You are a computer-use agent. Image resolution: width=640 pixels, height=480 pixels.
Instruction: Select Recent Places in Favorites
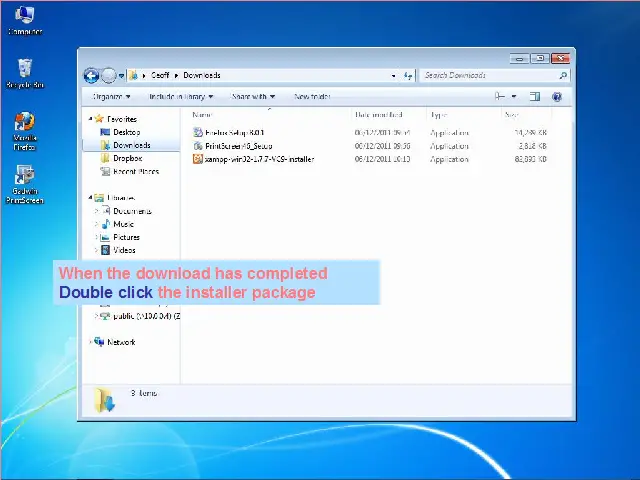click(x=135, y=171)
